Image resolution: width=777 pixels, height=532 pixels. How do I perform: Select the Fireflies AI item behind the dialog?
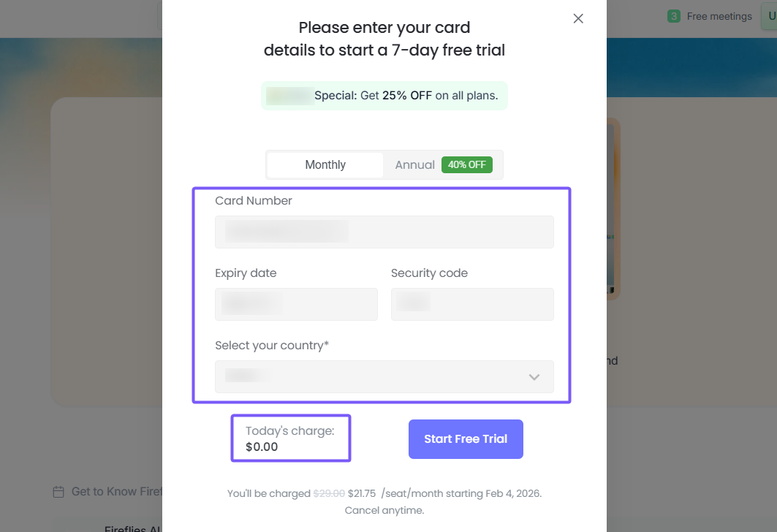point(132,528)
